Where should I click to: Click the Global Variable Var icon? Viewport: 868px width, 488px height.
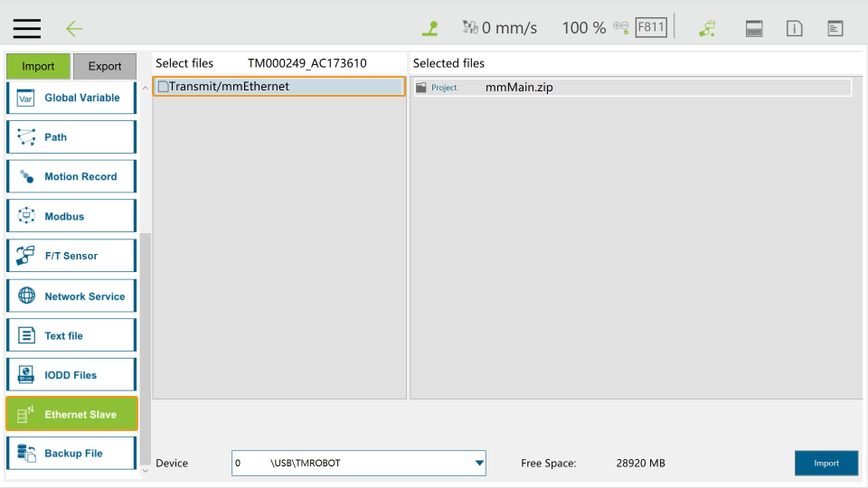point(25,99)
